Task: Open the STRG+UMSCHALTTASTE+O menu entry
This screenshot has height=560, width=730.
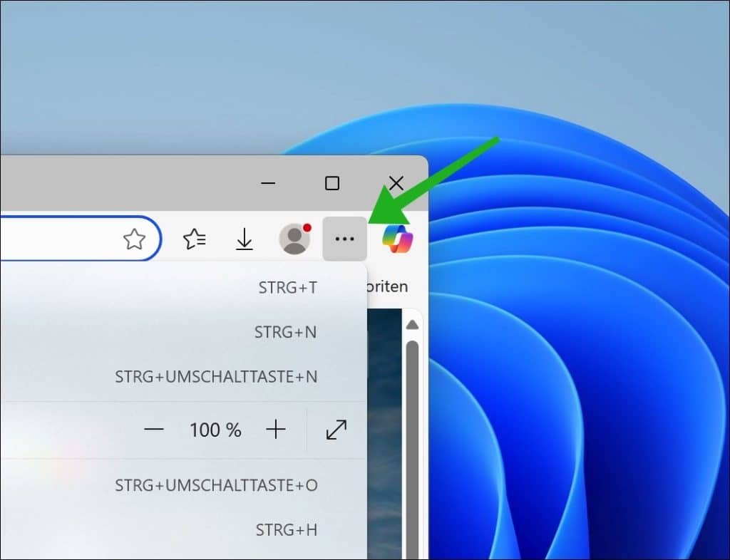Action: pyautogui.click(x=178, y=485)
